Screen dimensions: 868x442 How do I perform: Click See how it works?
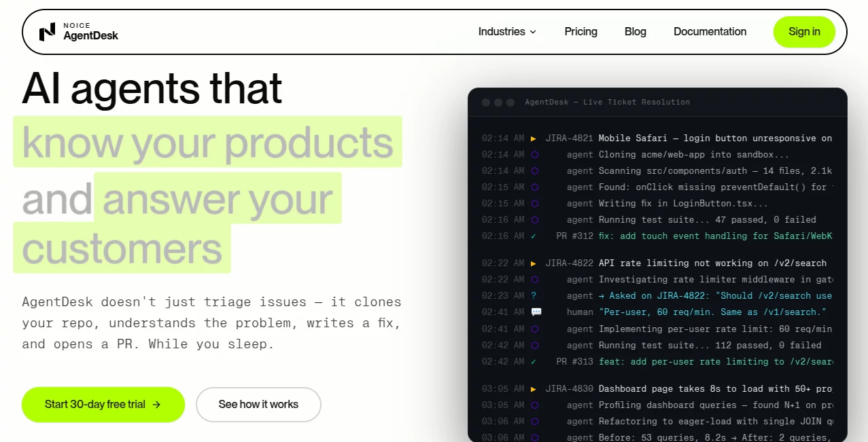point(258,405)
